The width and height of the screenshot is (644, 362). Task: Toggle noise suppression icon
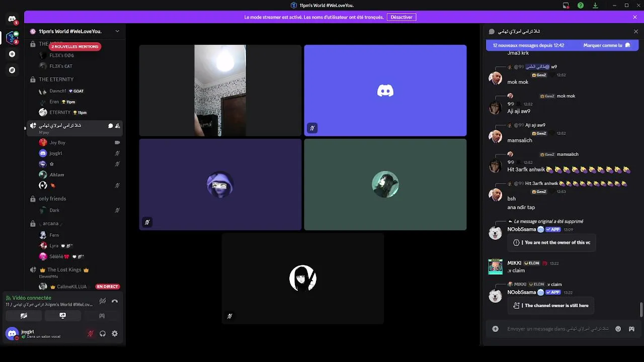[x=103, y=301]
